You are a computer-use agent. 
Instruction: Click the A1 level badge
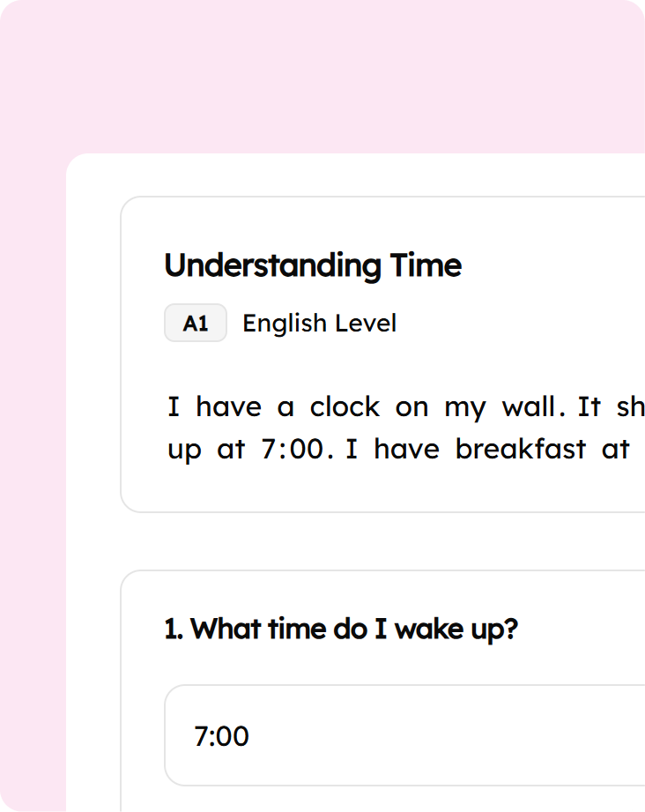(x=196, y=324)
